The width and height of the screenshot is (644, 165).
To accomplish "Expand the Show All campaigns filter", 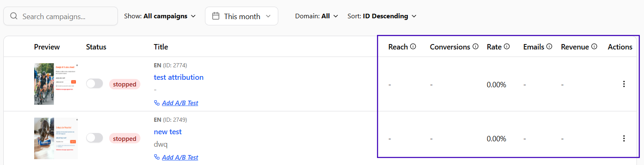I will click(x=160, y=16).
